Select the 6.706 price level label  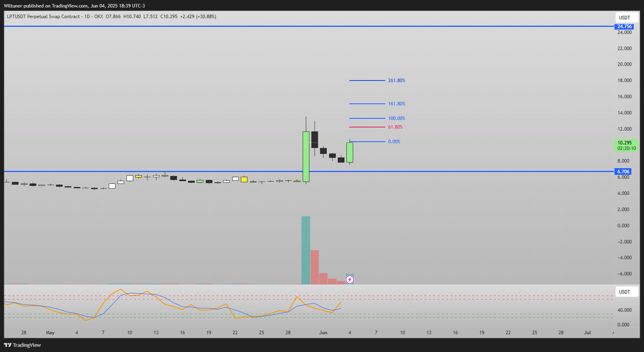[x=623, y=172]
